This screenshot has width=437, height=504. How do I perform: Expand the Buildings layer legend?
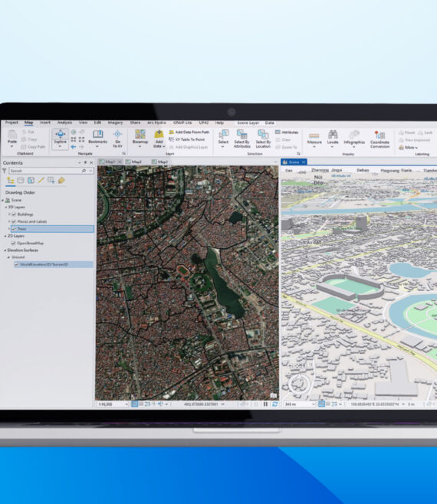pyautogui.click(x=9, y=214)
